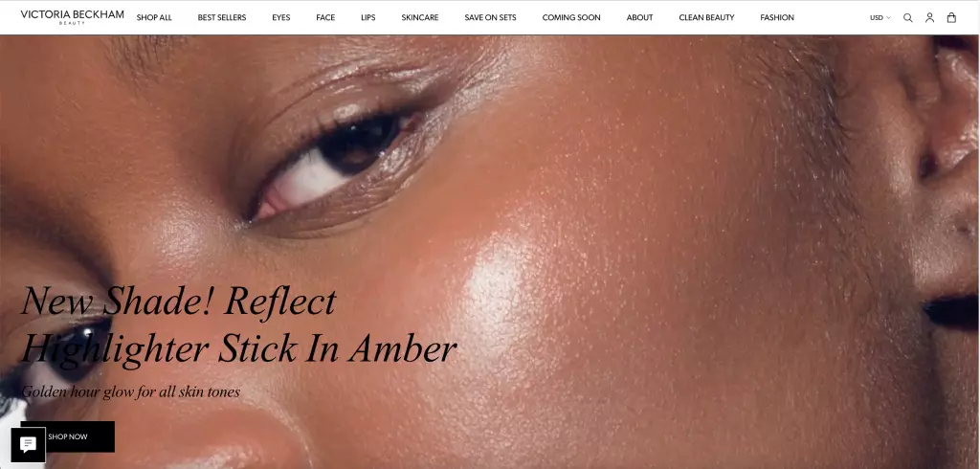Click the Victoria Beckham Beauty logo
This screenshot has width=980, height=469.
(73, 17)
